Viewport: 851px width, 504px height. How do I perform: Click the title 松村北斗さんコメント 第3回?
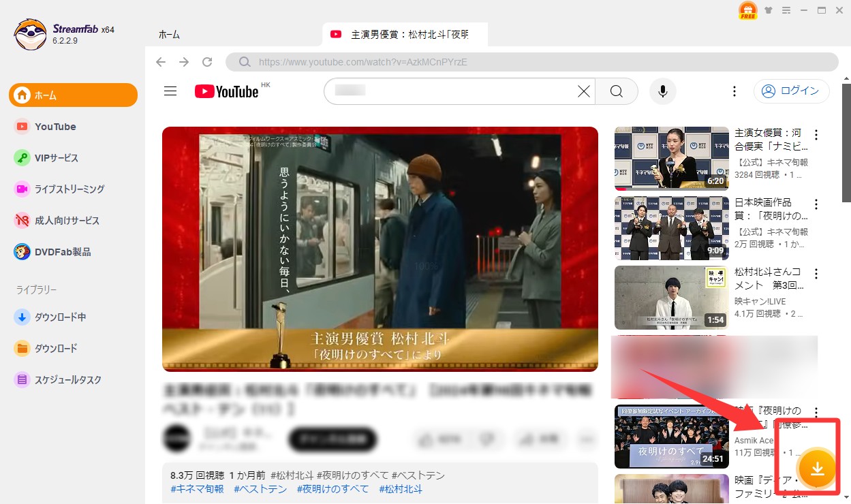click(x=771, y=279)
